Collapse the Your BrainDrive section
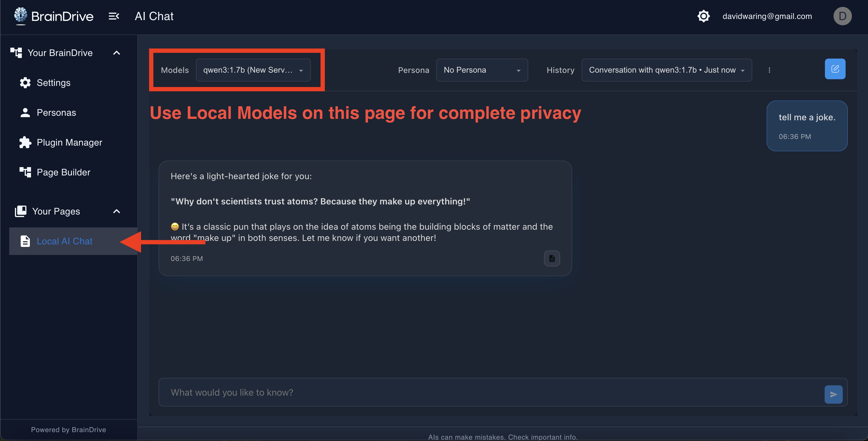Image resolution: width=868 pixels, height=441 pixels. (x=117, y=53)
